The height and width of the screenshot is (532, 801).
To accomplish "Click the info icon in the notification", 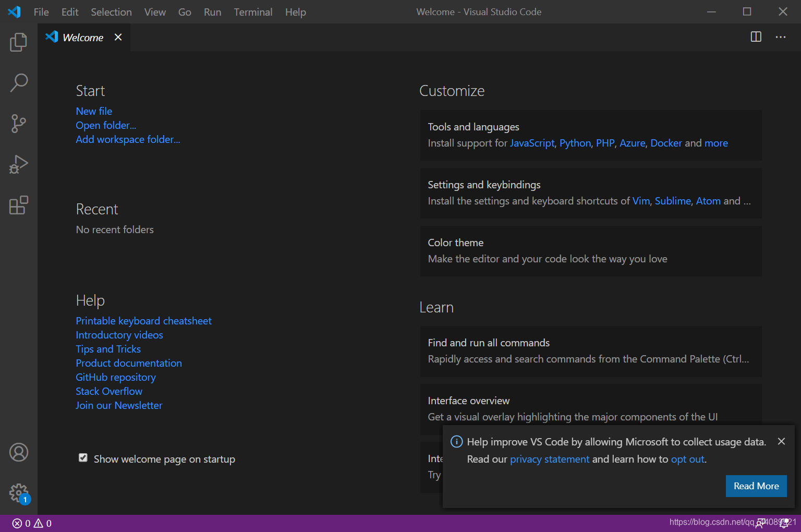I will 456,442.
